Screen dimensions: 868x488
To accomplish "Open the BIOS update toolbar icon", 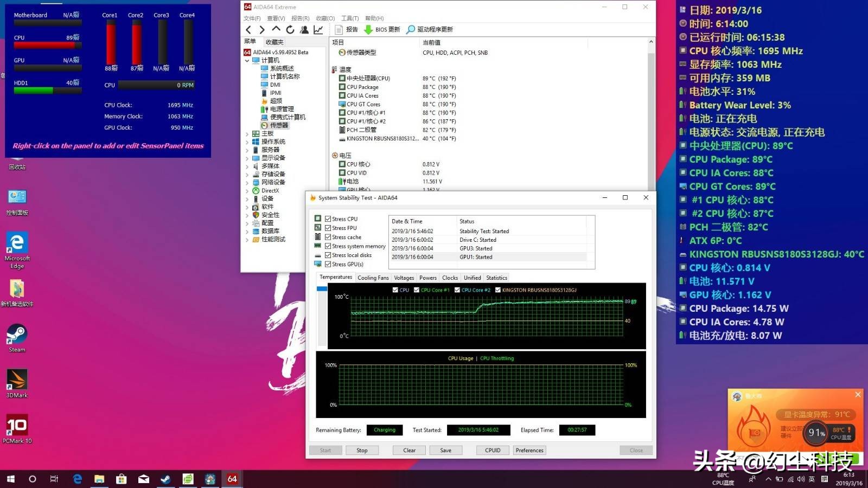I will click(x=382, y=30).
